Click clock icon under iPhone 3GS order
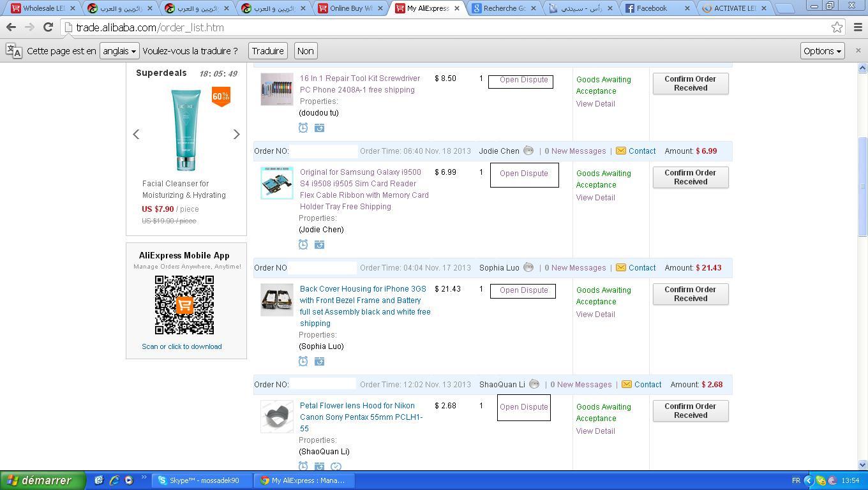The height and width of the screenshot is (490, 868). point(303,361)
